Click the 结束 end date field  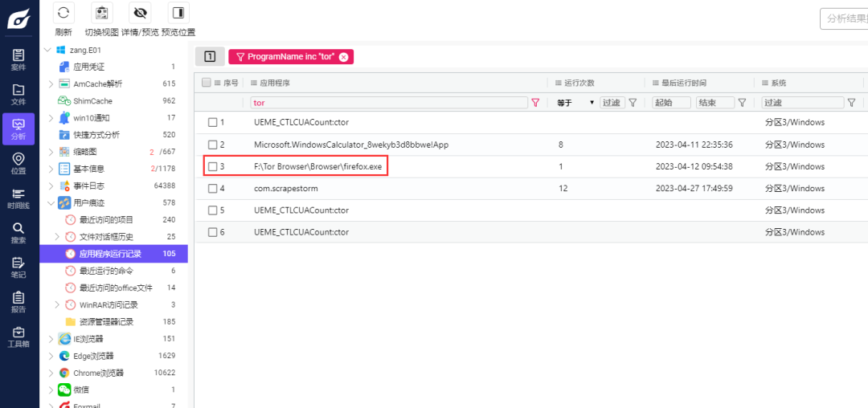point(715,103)
